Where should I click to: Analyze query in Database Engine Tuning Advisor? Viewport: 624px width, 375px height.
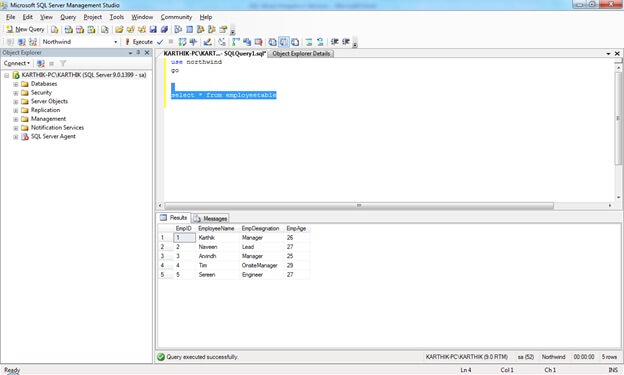pos(193,42)
